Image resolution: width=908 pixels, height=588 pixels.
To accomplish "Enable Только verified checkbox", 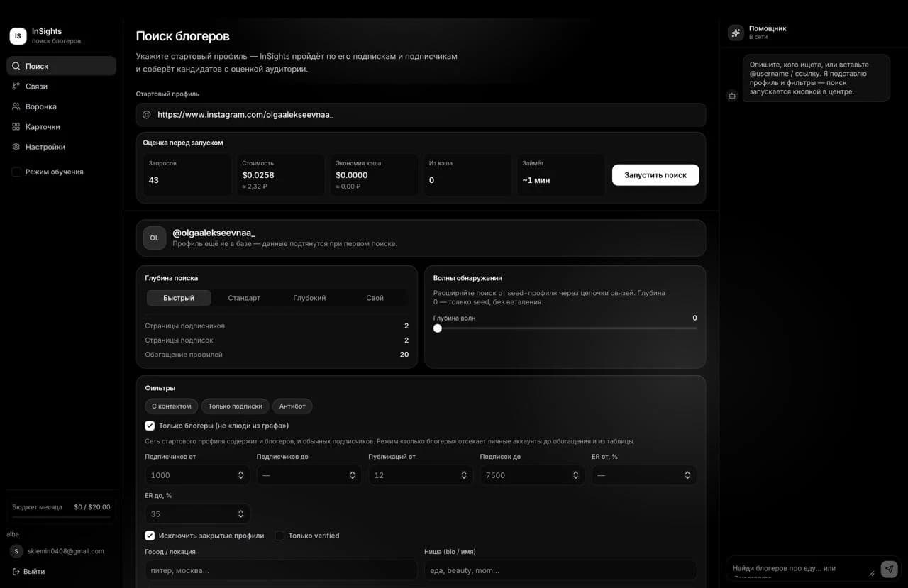I will 279,536.
